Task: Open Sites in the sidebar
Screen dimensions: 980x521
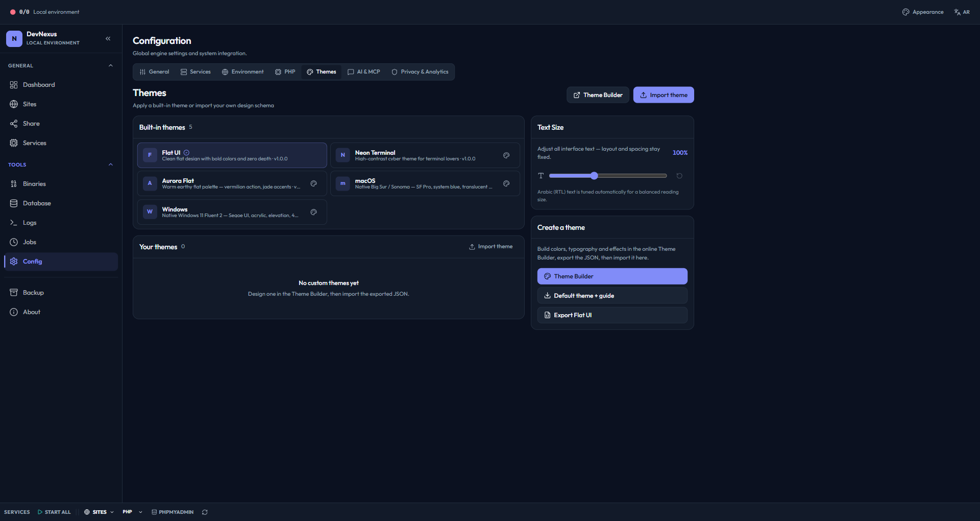Action: pos(61,104)
